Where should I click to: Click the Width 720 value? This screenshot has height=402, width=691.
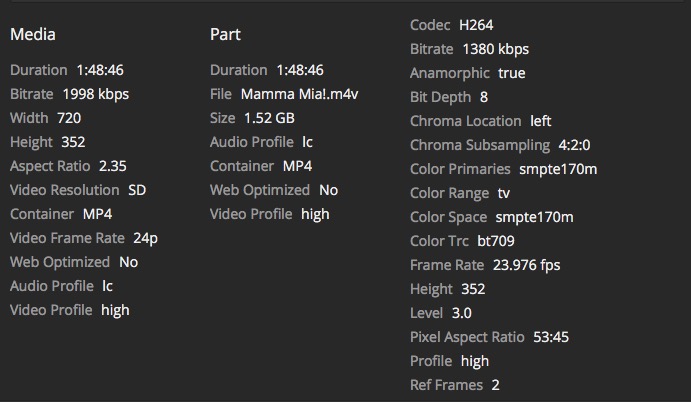69,118
